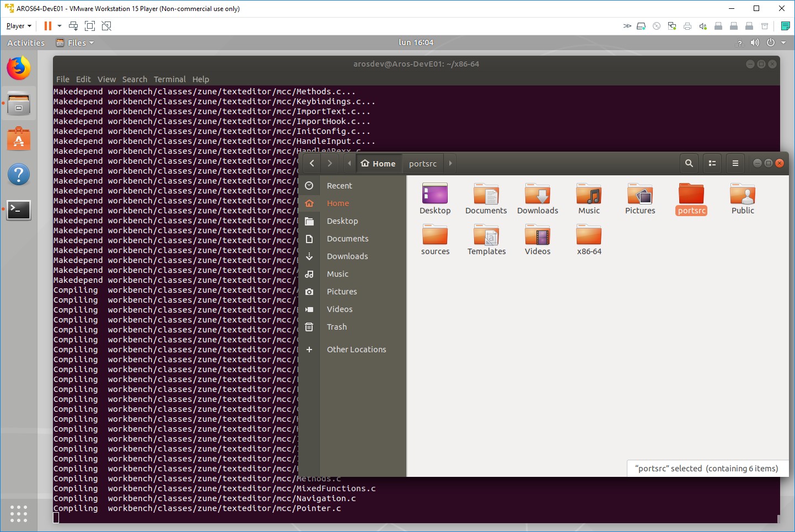Click the VM sound adapter icon
The height and width of the screenshot is (532, 795).
click(x=702, y=25)
